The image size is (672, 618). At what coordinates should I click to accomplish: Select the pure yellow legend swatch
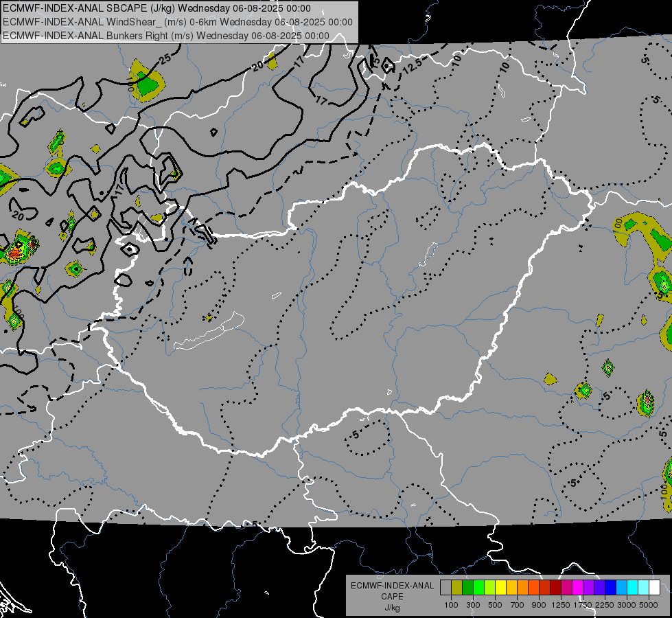click(500, 588)
